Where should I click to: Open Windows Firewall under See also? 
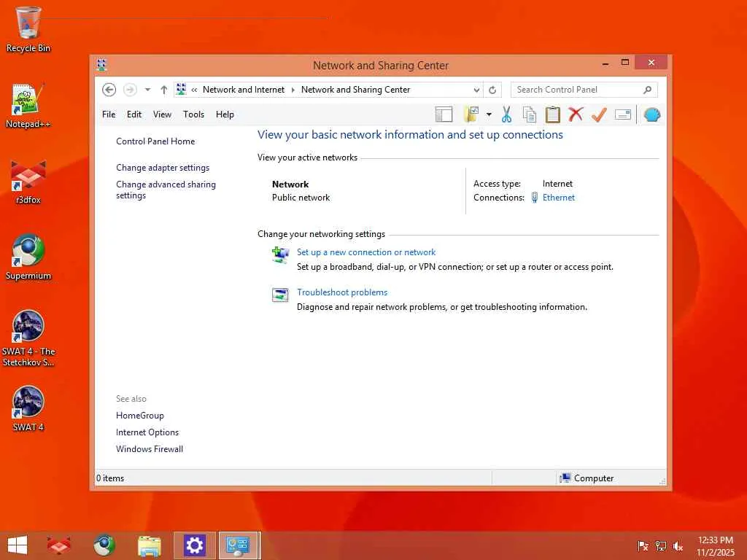coord(149,449)
